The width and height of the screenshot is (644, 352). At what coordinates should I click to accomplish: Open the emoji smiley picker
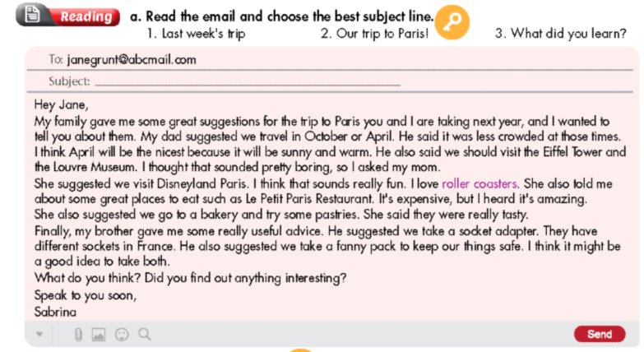point(123,335)
